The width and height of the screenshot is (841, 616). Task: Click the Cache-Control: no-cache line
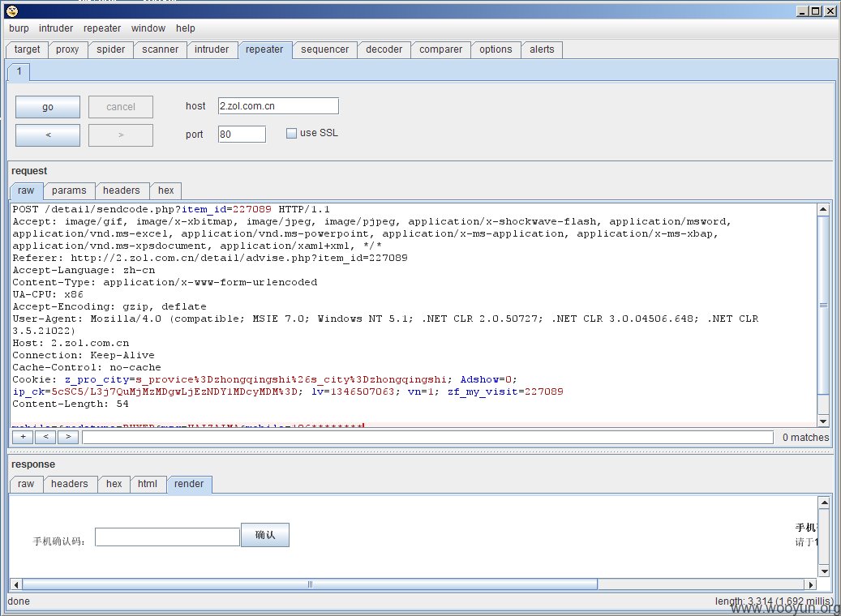click(87, 367)
